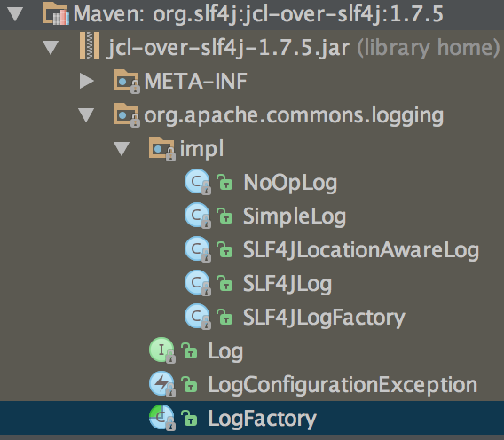Screen dimensions: 504x440
Task: Click the "(library home)" text
Action: (429, 48)
